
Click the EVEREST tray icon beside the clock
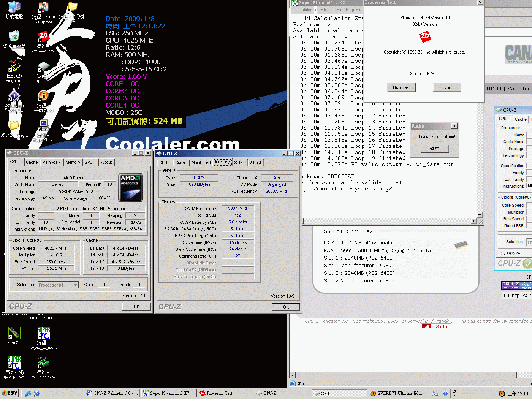tap(502, 394)
